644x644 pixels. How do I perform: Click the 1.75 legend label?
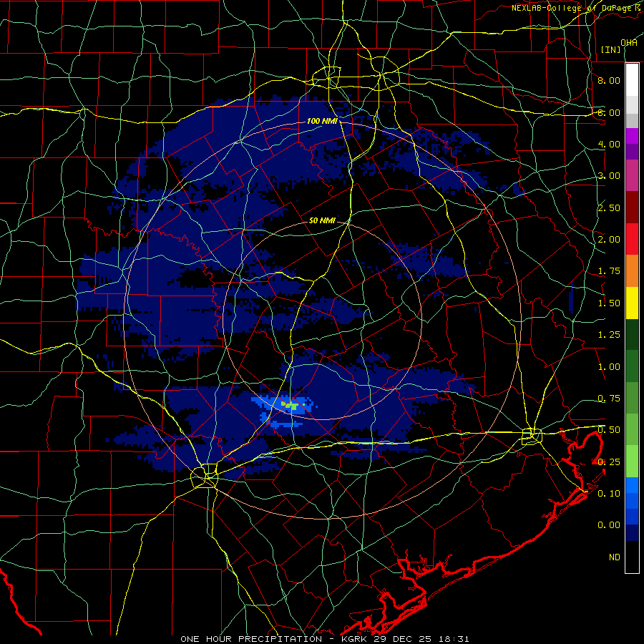pyautogui.click(x=609, y=271)
